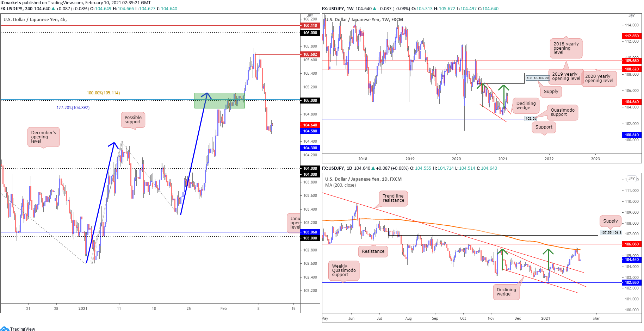Select the green shaded rectangle zone
This screenshot has height=331, width=644.
[219, 100]
